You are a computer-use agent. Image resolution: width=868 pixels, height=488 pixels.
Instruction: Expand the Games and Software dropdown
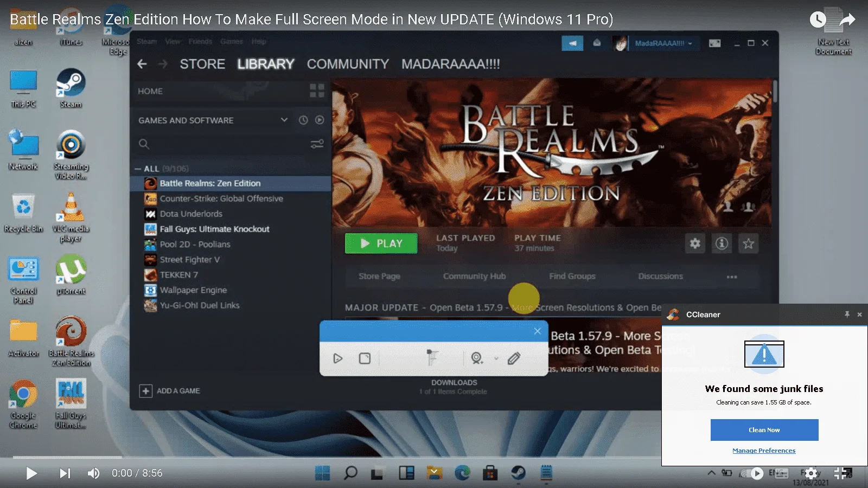284,120
